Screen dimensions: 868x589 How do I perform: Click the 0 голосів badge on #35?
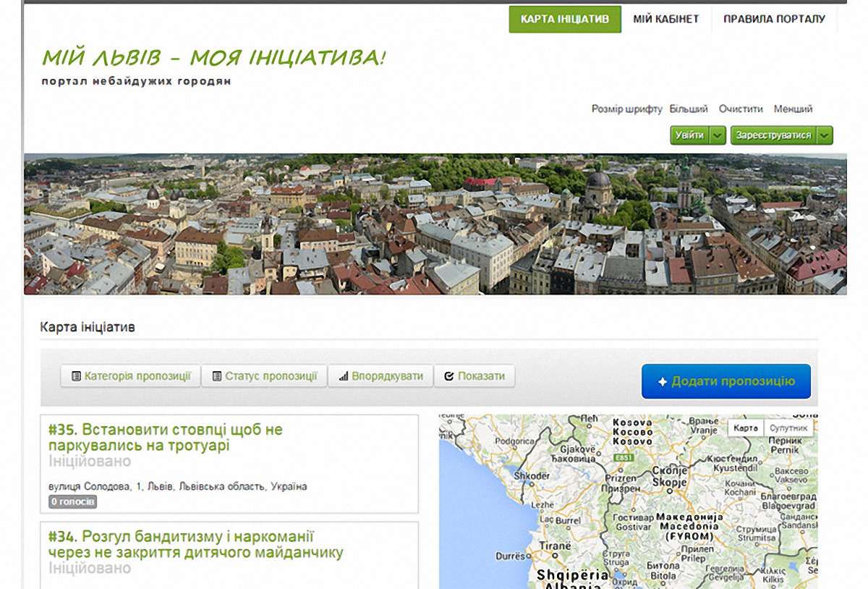point(72,501)
